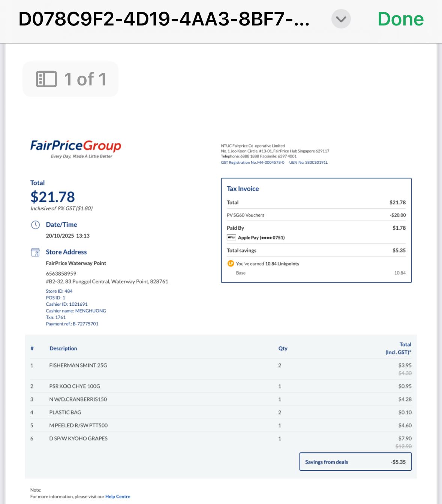Select the Total savings value $5.35

click(399, 250)
